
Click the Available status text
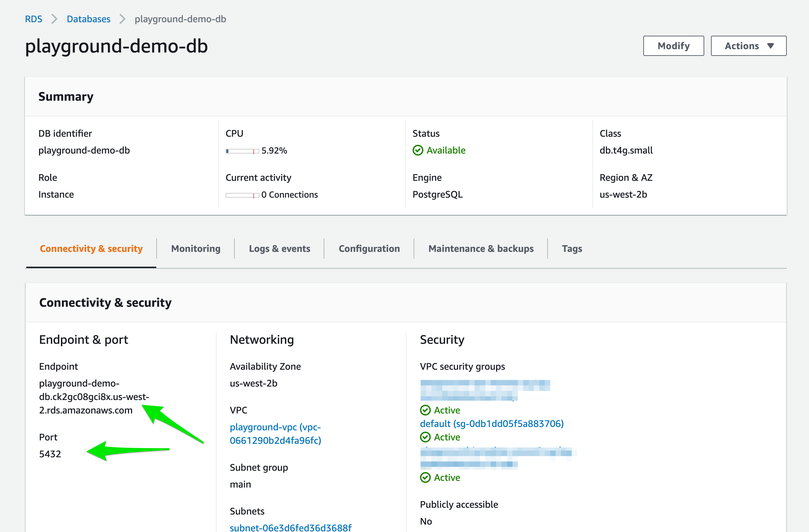[446, 150]
